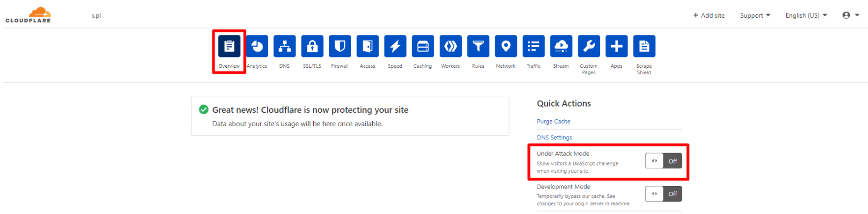Click the JavaScript challenge description text
This screenshot has height=214, width=868.
click(x=577, y=167)
